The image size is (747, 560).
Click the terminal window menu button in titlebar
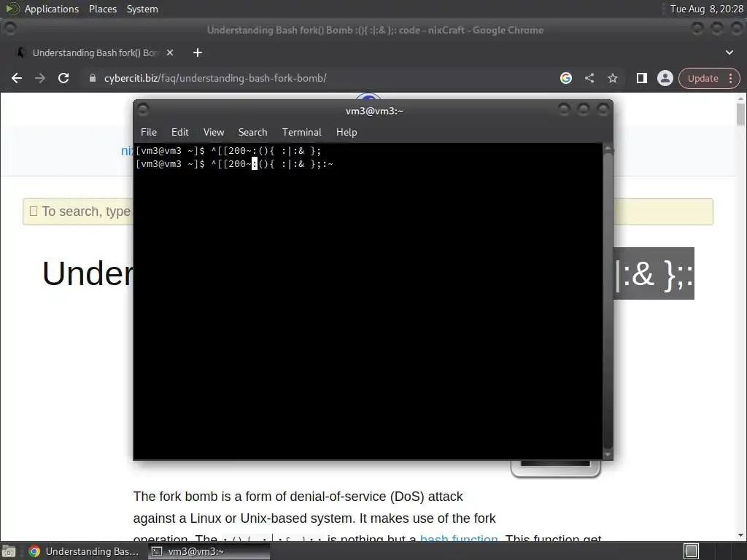click(143, 110)
